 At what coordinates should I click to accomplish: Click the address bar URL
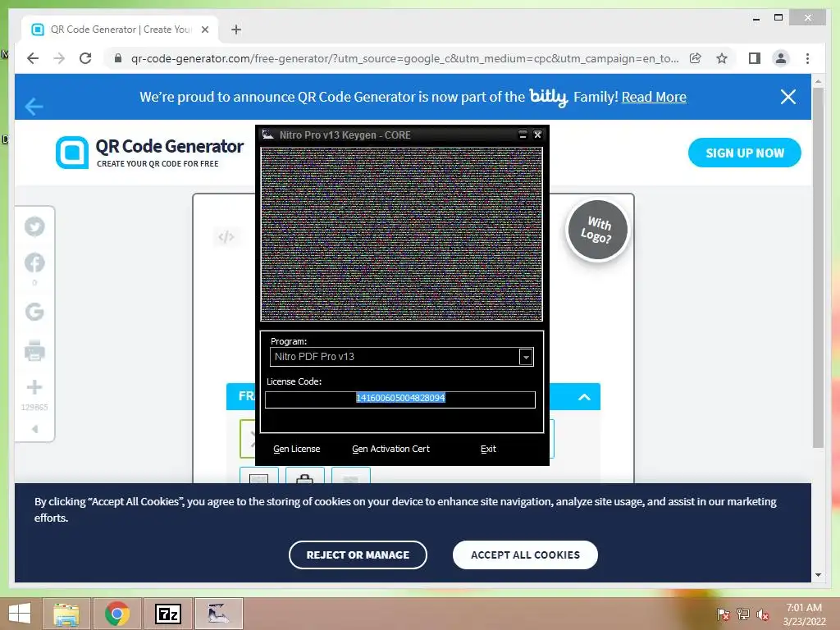(404, 58)
